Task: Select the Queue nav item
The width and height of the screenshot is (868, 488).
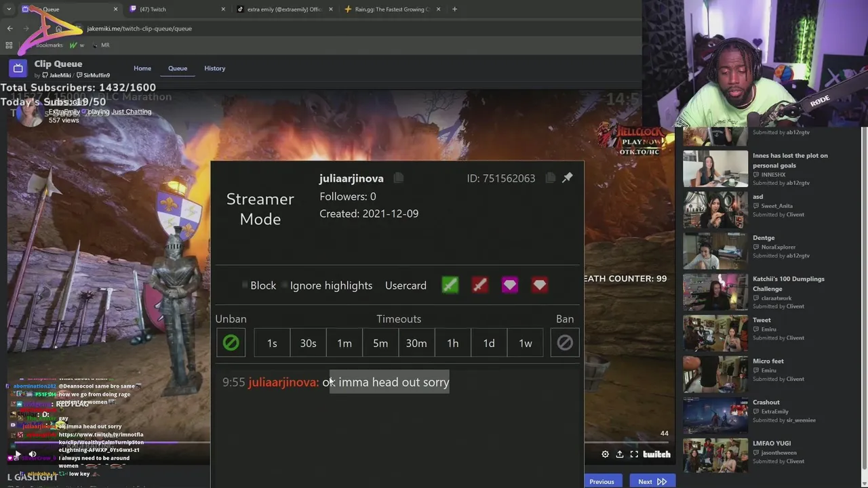Action: (178, 68)
